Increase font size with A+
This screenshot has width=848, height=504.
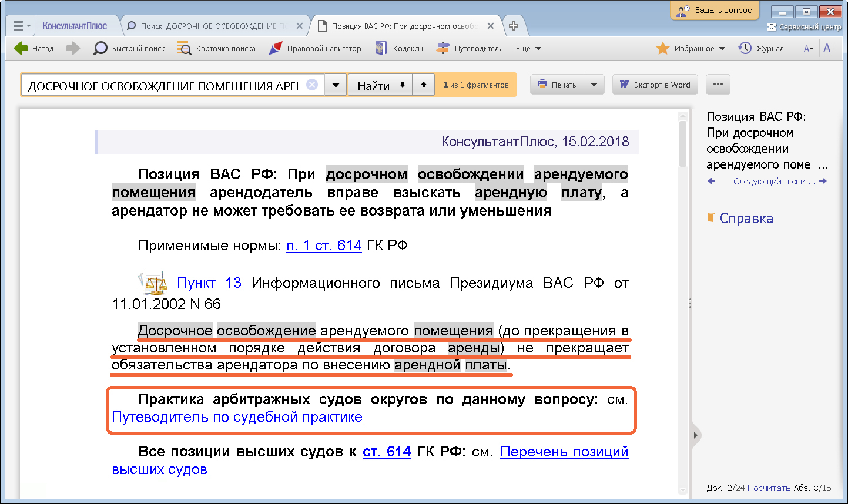click(830, 49)
